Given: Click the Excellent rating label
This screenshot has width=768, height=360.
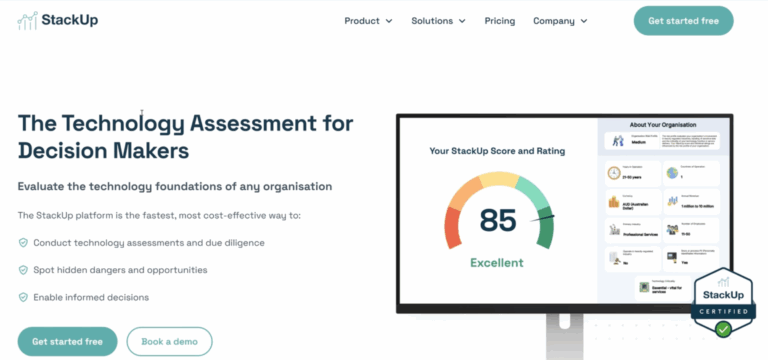Looking at the screenshot, I should click(x=497, y=263).
